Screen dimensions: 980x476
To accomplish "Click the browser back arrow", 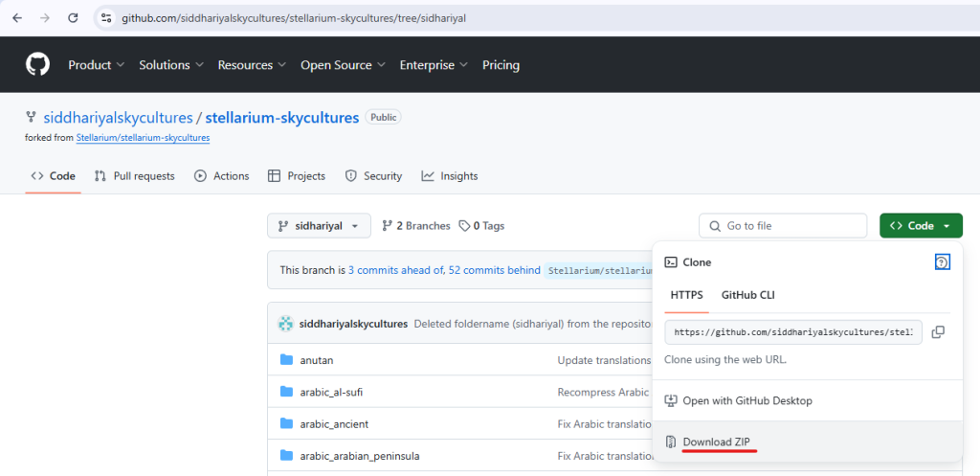I will [x=16, y=17].
